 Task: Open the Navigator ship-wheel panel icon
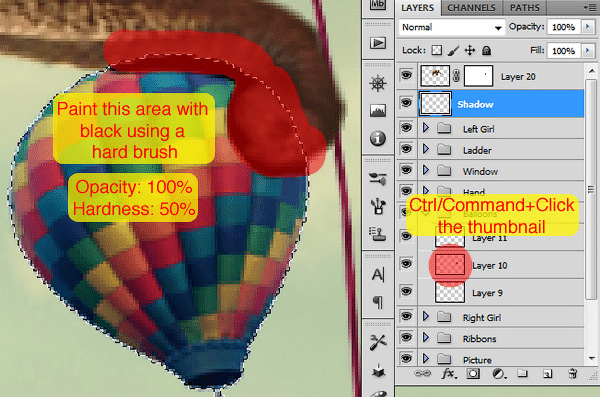[378, 83]
